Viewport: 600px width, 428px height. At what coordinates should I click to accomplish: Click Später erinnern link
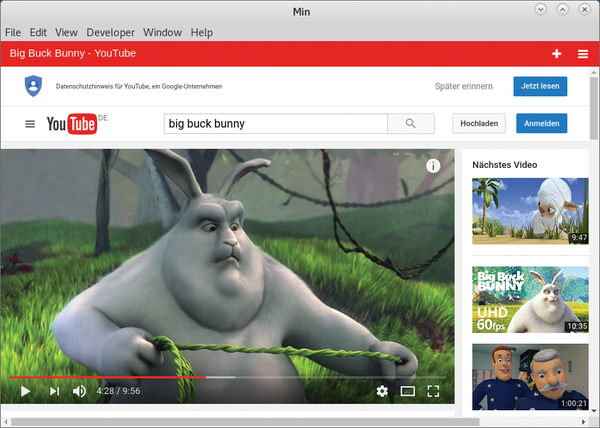click(464, 86)
